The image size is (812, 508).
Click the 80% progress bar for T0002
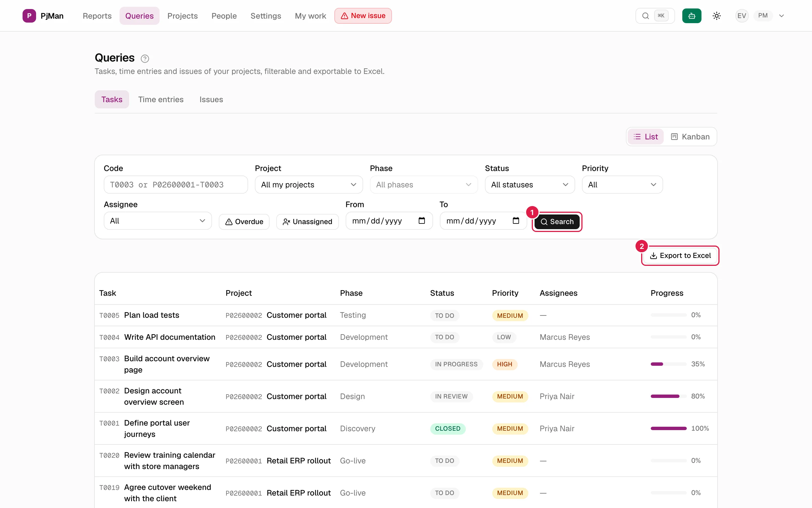(668, 397)
